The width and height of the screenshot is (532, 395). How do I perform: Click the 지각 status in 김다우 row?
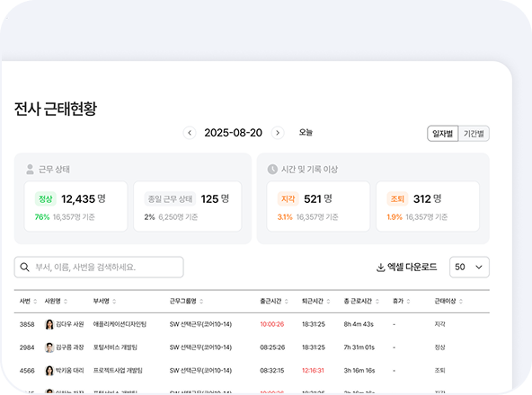click(x=439, y=324)
